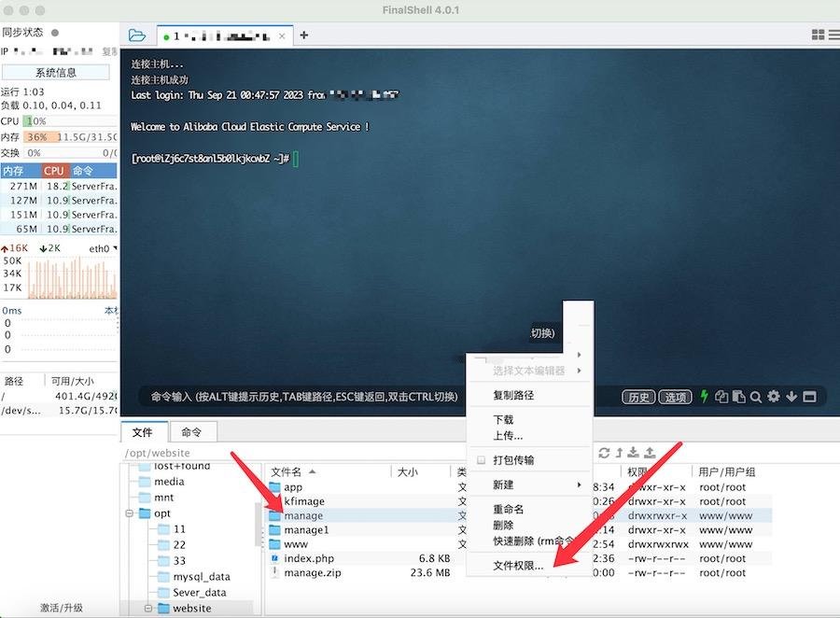The height and width of the screenshot is (618, 840).
Task: Click the path field /opt/website
Action: [x=294, y=453]
